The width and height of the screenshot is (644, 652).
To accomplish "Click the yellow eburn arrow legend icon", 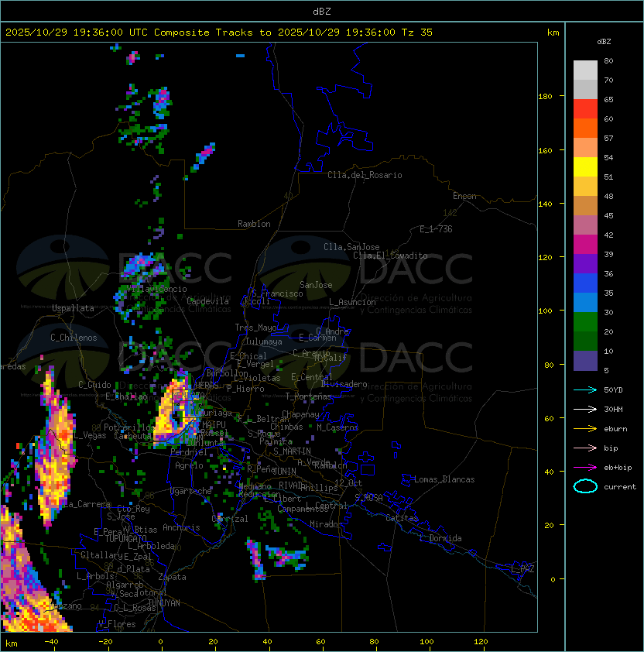I will pos(585,429).
